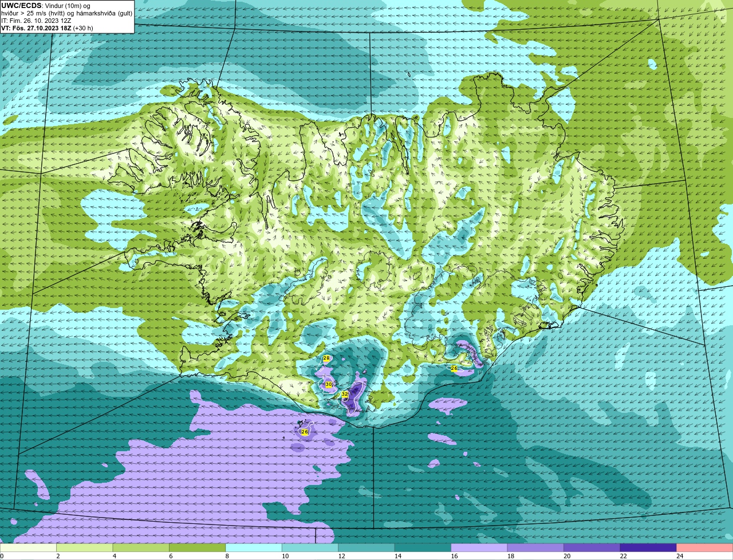Image resolution: width=733 pixels, height=560 pixels.
Task: Select the 'VT: Fös. 27.10.2023 18Z (+30 h)' line
Action: pos(47,27)
